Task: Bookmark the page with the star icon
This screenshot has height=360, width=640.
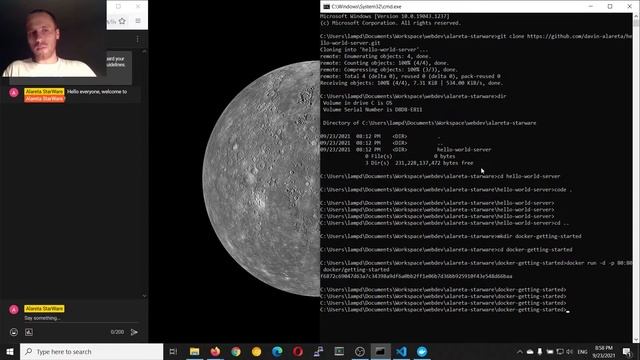Action: [x=122, y=21]
